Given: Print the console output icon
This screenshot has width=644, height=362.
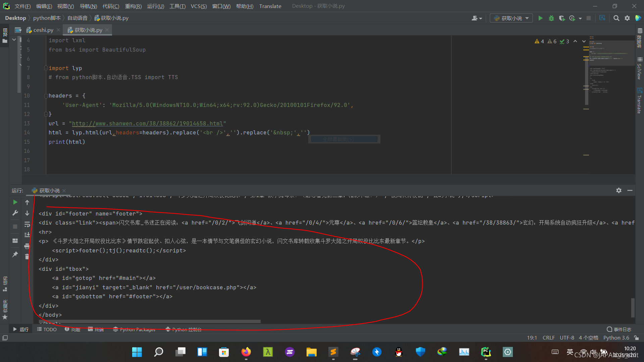Looking at the screenshot, I should 27,246.
